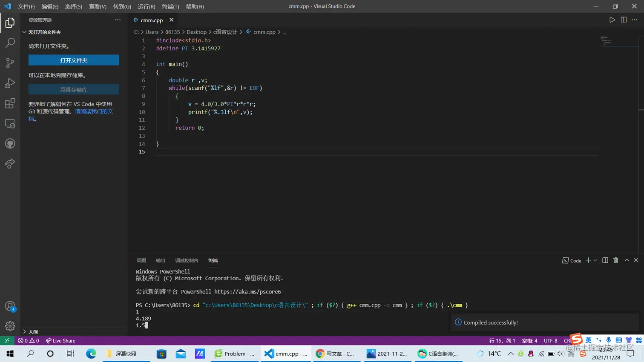Split the terminal panel

(x=605, y=260)
